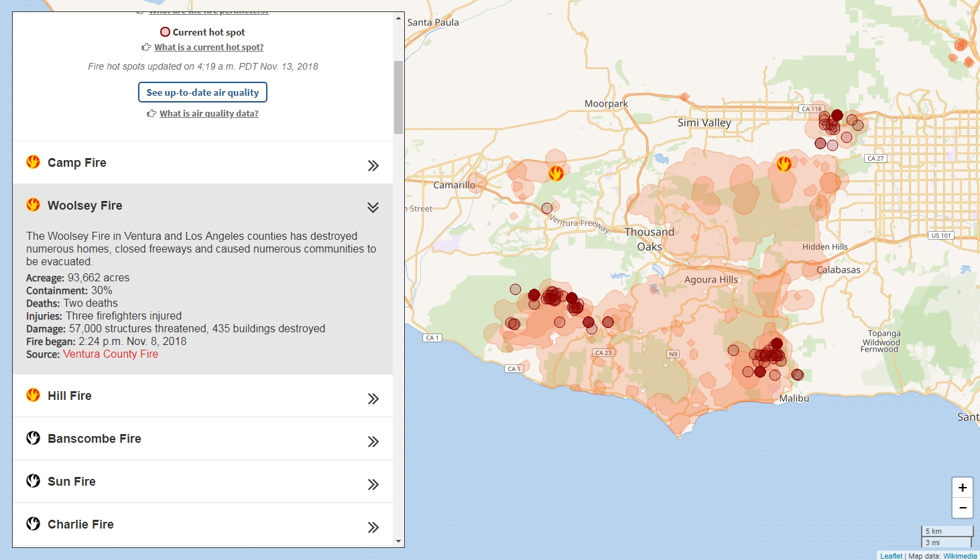Screen dimensions: 980x560
Task: Click the Banscombe Fire flame icon
Action: pyautogui.click(x=33, y=438)
